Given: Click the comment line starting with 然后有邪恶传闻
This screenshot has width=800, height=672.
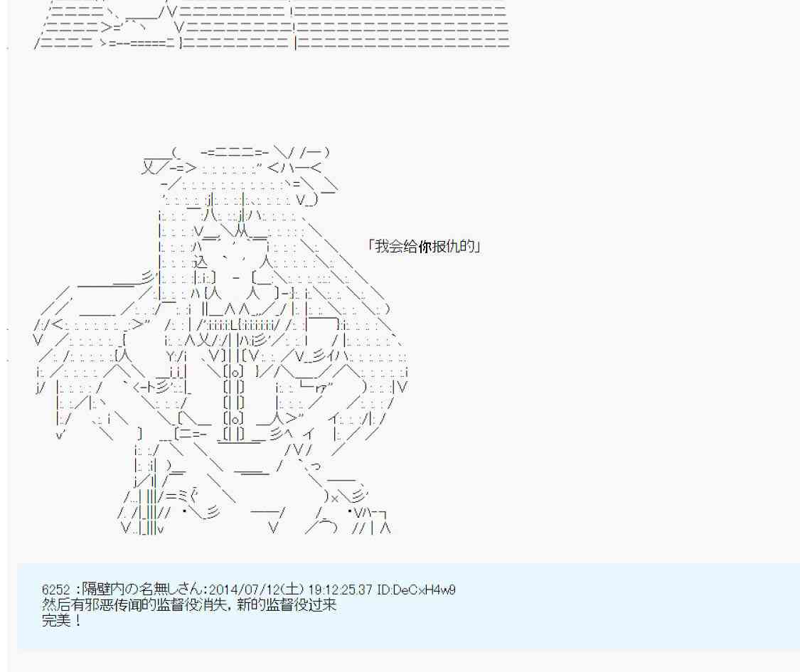Looking at the screenshot, I should pos(188,605).
